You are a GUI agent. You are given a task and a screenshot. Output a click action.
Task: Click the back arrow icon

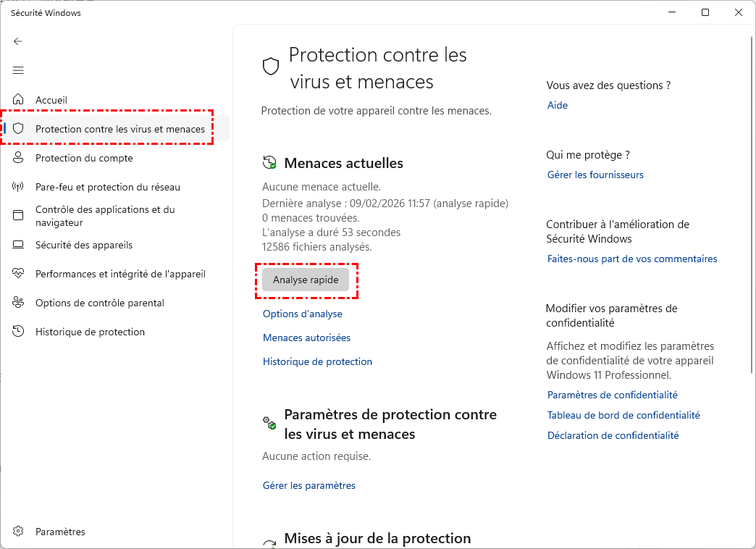pos(18,41)
